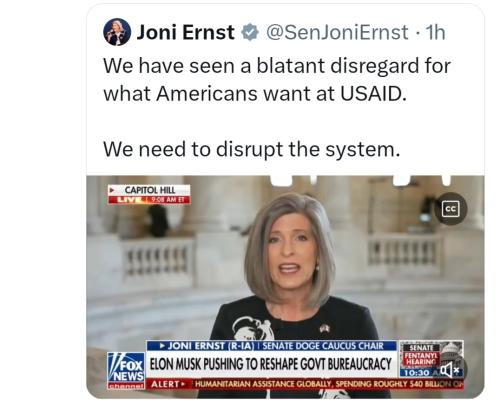This screenshot has height=411, width=500.
Task: Open the tweet via 1h timestamp
Action: (x=435, y=32)
